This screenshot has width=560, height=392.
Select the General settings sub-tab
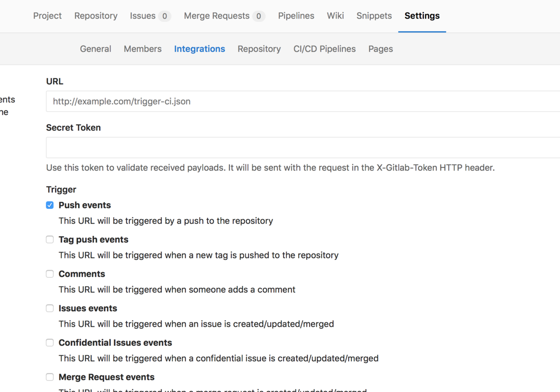[95, 49]
